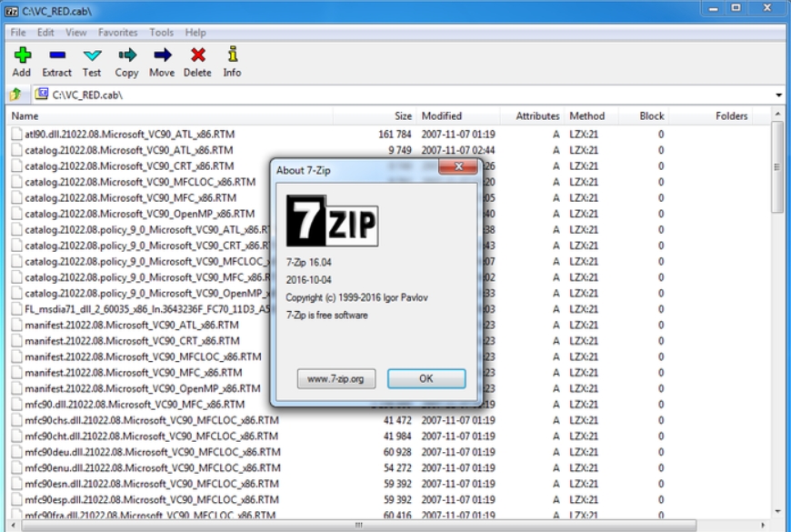Click the size value 161 784
Image resolution: width=791 pixels, height=532 pixels.
tap(395, 135)
